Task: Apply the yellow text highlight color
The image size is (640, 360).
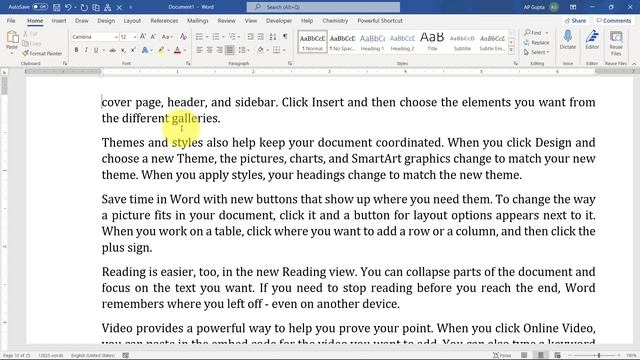Action: click(161, 50)
